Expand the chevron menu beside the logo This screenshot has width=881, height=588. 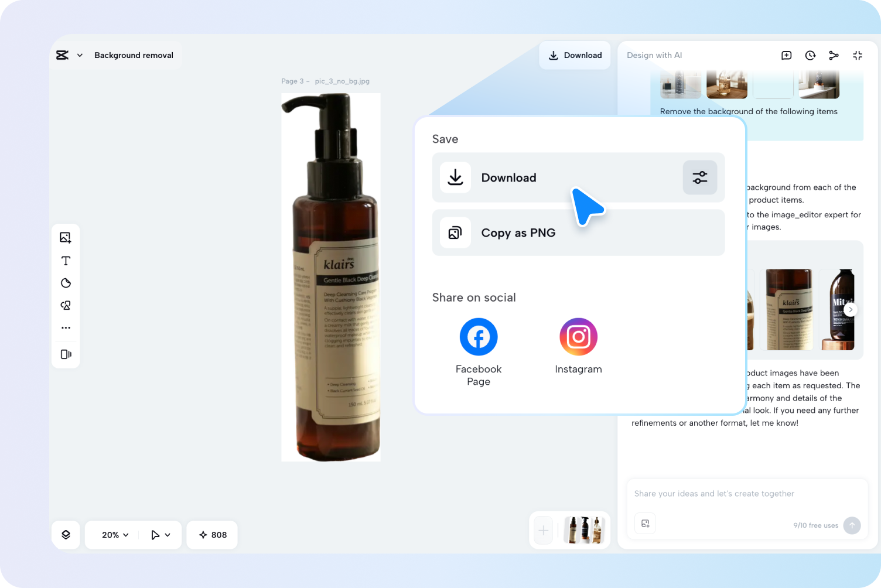(80, 55)
